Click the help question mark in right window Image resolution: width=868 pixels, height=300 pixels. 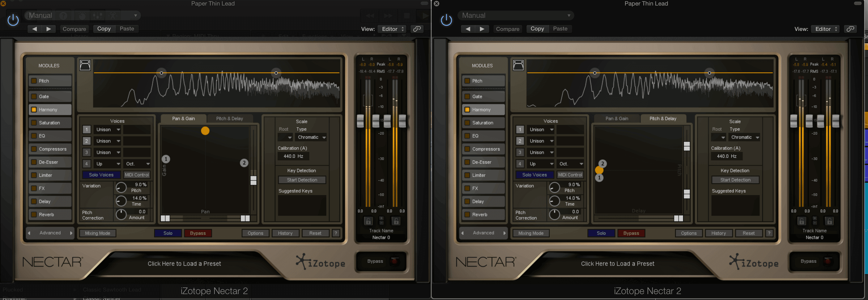click(x=769, y=233)
